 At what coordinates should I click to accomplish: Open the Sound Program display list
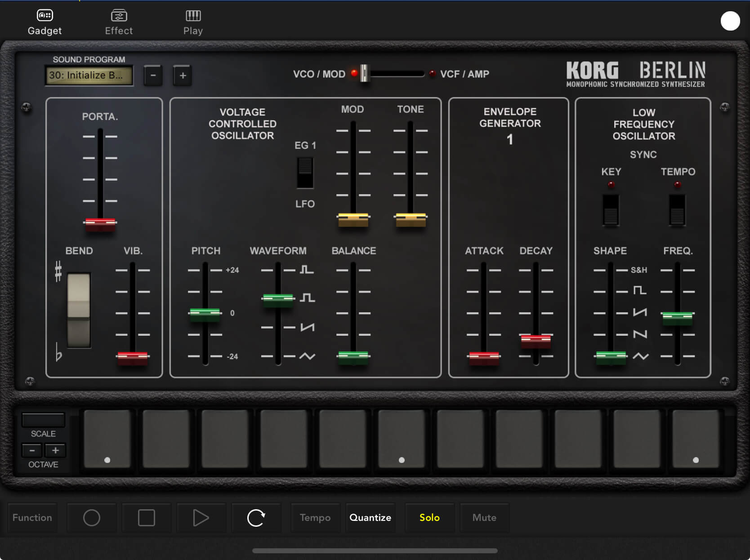click(x=89, y=76)
